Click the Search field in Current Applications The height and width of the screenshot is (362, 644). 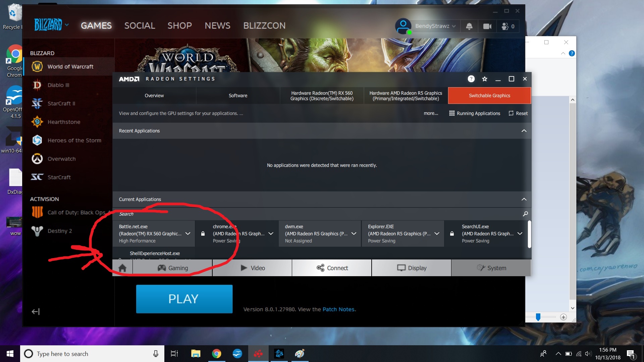317,214
